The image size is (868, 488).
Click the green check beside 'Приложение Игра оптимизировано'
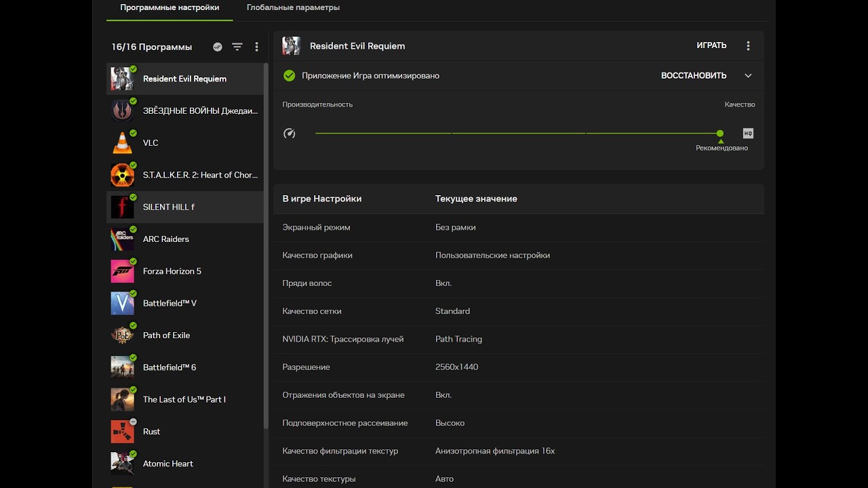[290, 76]
